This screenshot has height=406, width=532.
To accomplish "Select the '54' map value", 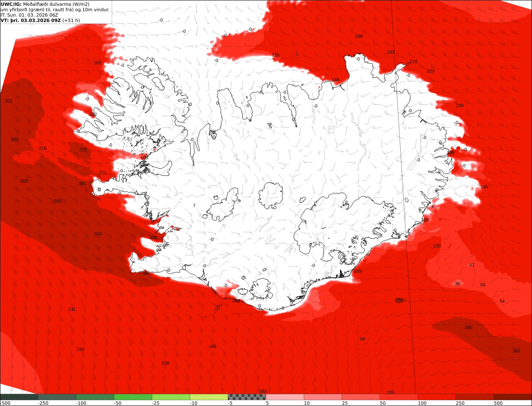I will 502,301.
